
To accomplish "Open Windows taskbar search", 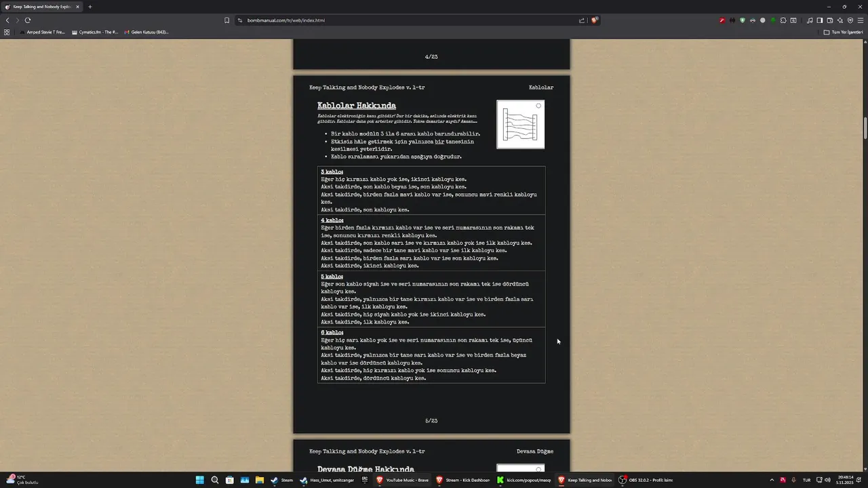I will (x=215, y=480).
